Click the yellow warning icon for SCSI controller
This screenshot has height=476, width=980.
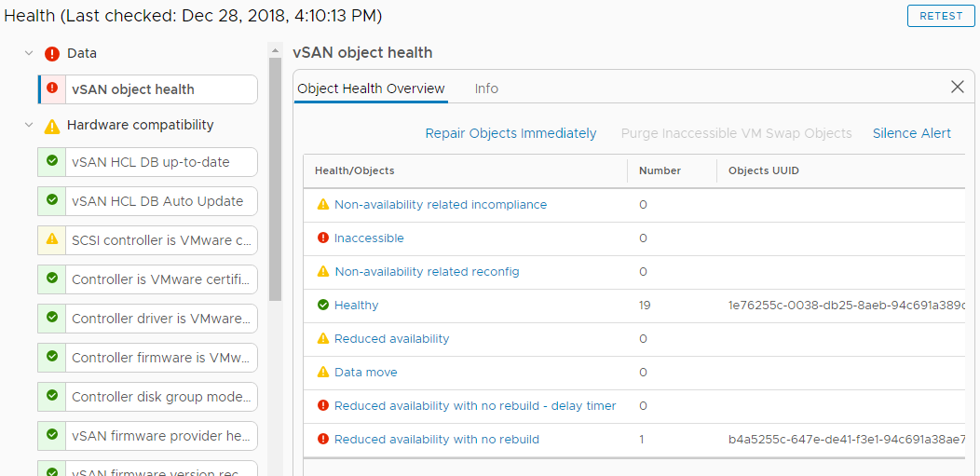tap(52, 239)
